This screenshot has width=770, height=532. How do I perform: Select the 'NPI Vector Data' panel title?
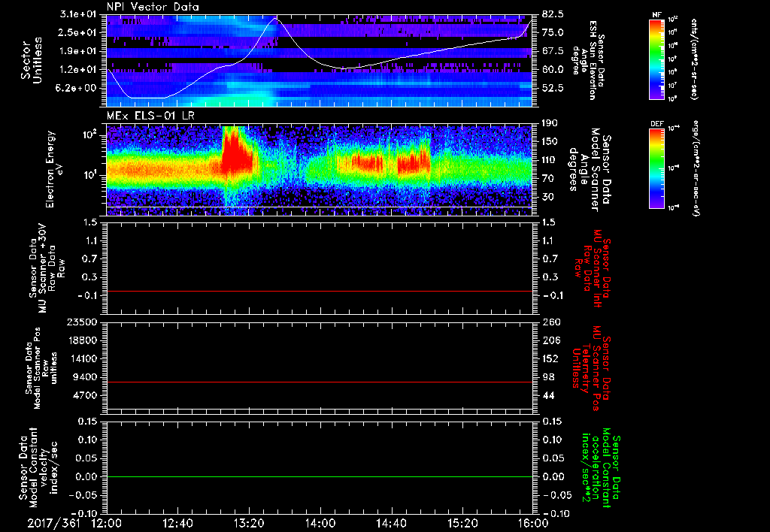pyautogui.click(x=153, y=7)
